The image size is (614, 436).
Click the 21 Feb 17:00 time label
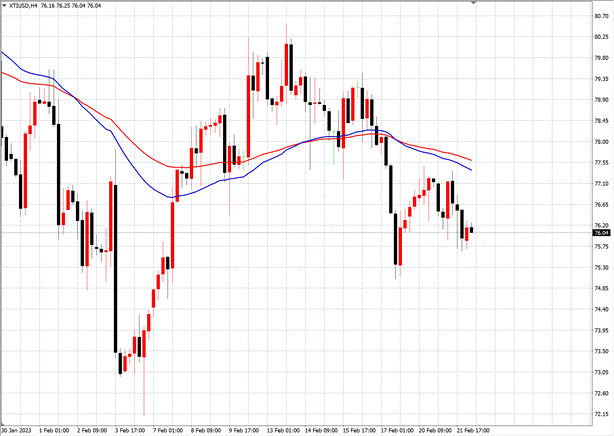click(472, 430)
